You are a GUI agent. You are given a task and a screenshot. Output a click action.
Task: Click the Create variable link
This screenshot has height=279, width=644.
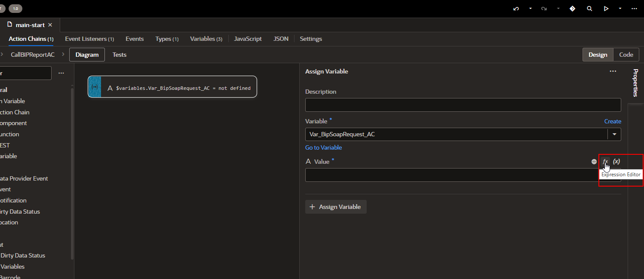pyautogui.click(x=613, y=121)
